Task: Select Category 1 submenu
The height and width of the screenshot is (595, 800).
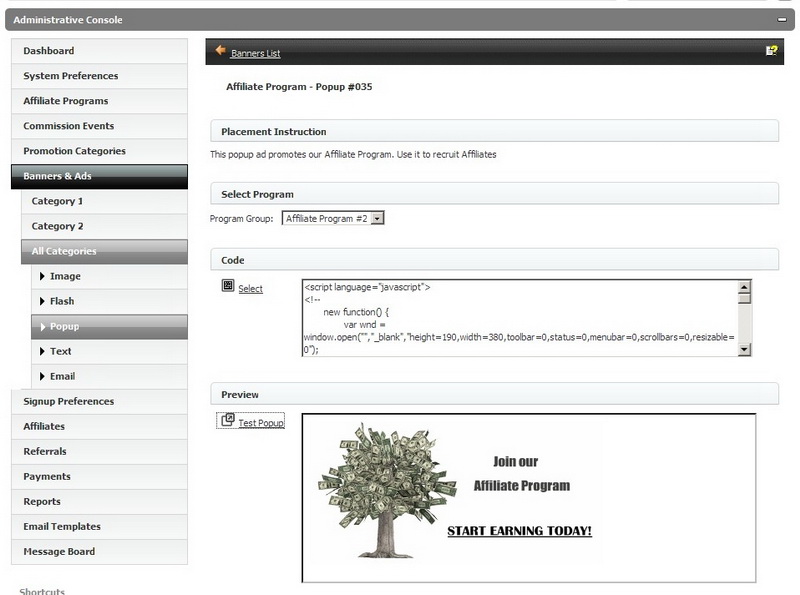Action: point(105,201)
